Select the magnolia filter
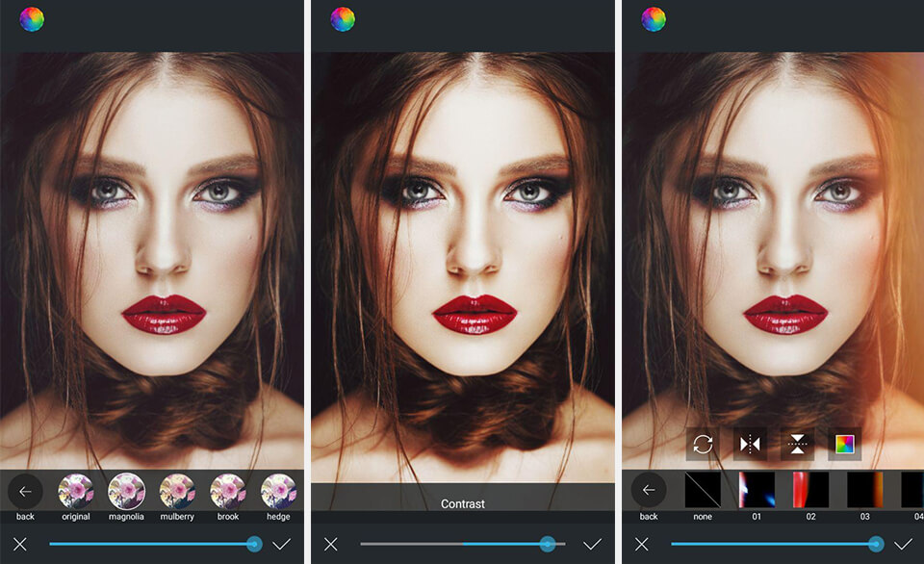The width and height of the screenshot is (924, 564). 126,491
